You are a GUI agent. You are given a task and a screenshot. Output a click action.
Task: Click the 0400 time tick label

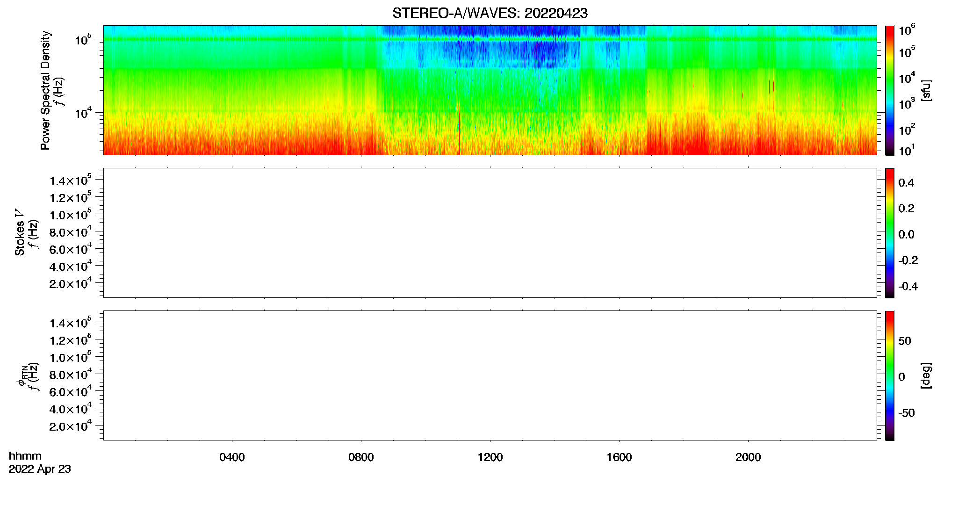click(x=232, y=457)
